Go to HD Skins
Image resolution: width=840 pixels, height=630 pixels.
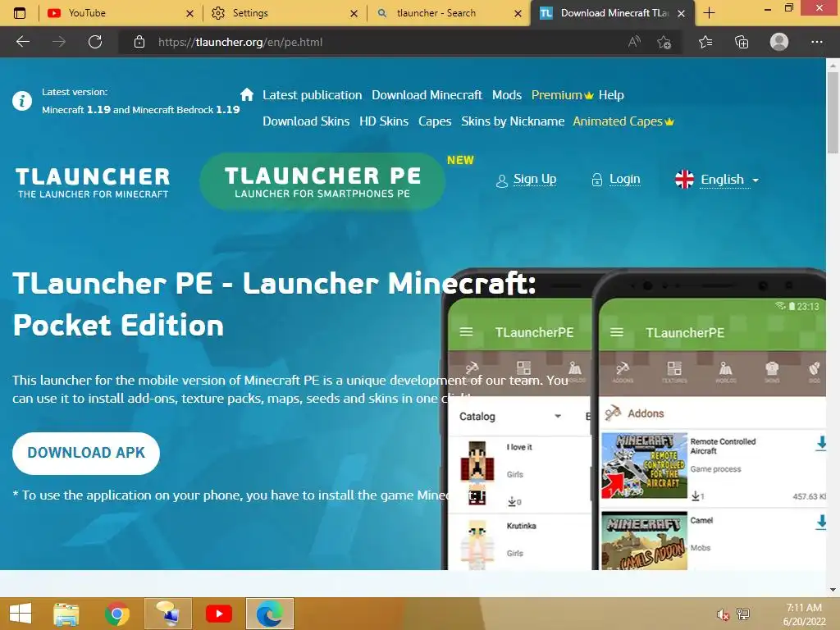(x=384, y=121)
